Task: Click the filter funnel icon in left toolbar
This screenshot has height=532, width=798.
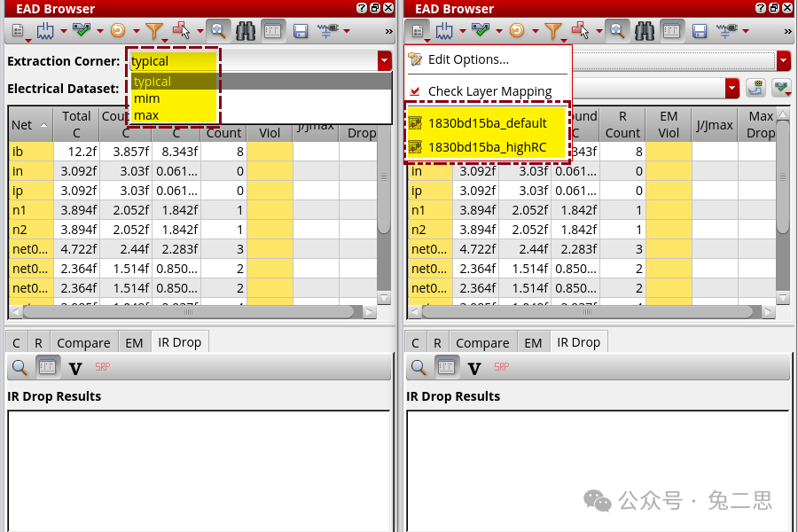Action: pos(153,31)
